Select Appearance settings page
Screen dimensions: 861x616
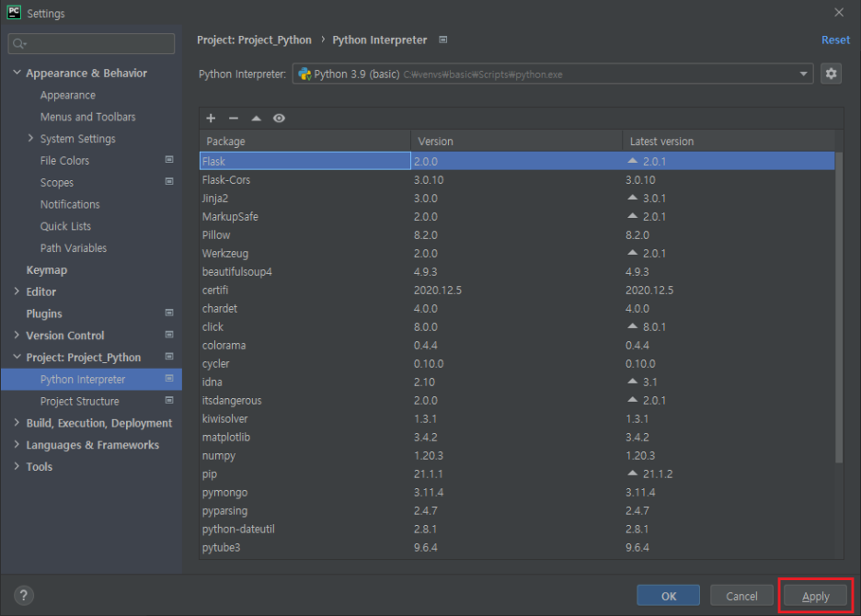pos(67,95)
